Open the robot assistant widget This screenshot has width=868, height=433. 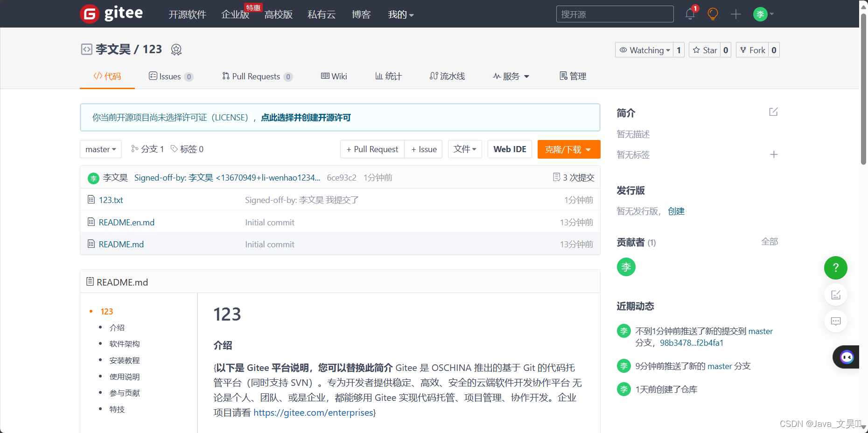(846, 357)
